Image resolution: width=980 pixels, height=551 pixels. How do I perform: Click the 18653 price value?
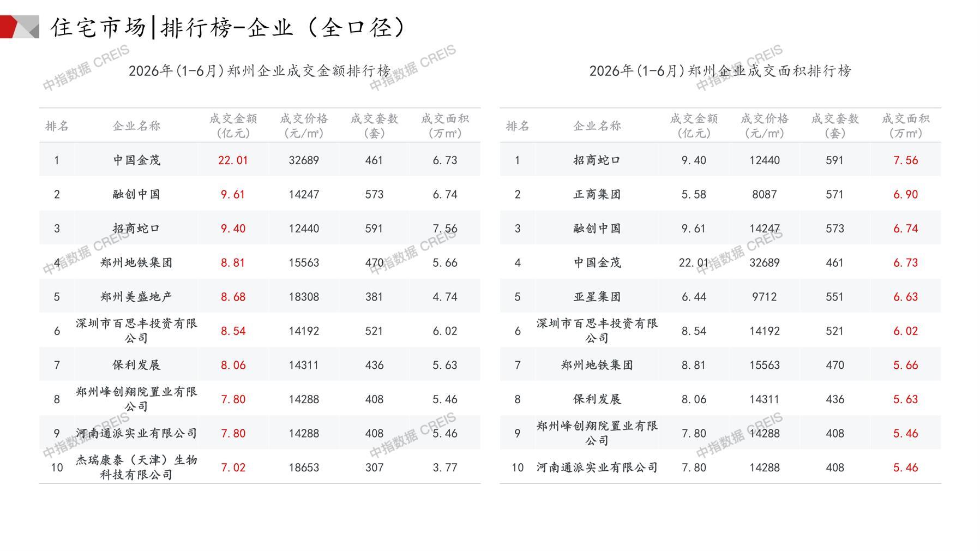304,468
